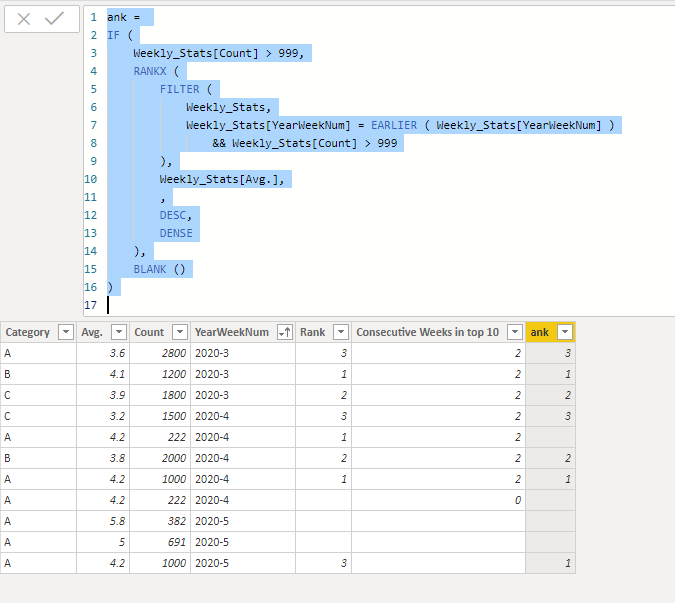Viewport: 675px width, 603px height.
Task: Open the YearWeekNum sort dropdown icon
Action: (285, 332)
